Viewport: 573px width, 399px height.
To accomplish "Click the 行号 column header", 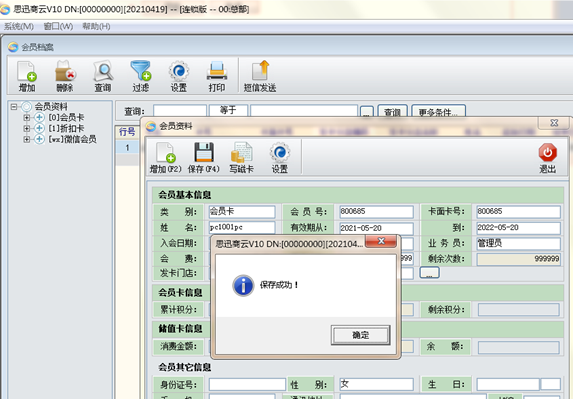I will click(x=127, y=132).
